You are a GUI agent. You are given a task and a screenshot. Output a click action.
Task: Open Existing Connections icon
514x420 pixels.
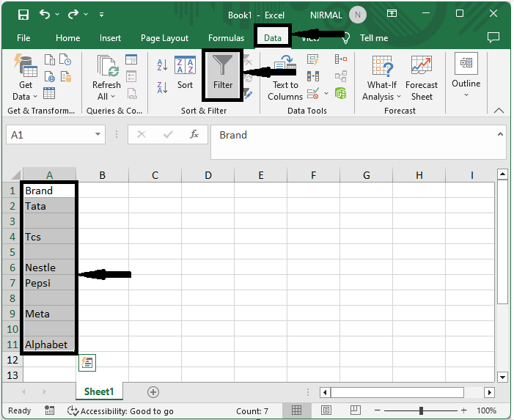point(65,77)
